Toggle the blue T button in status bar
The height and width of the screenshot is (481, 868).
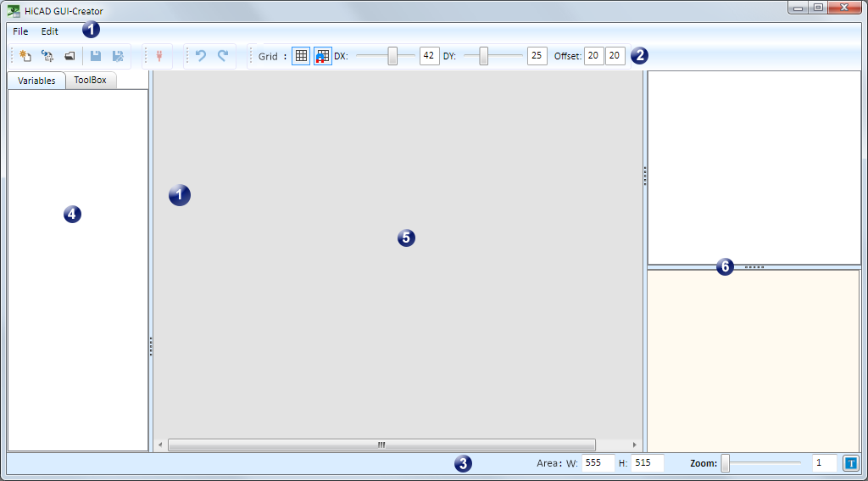(850, 463)
